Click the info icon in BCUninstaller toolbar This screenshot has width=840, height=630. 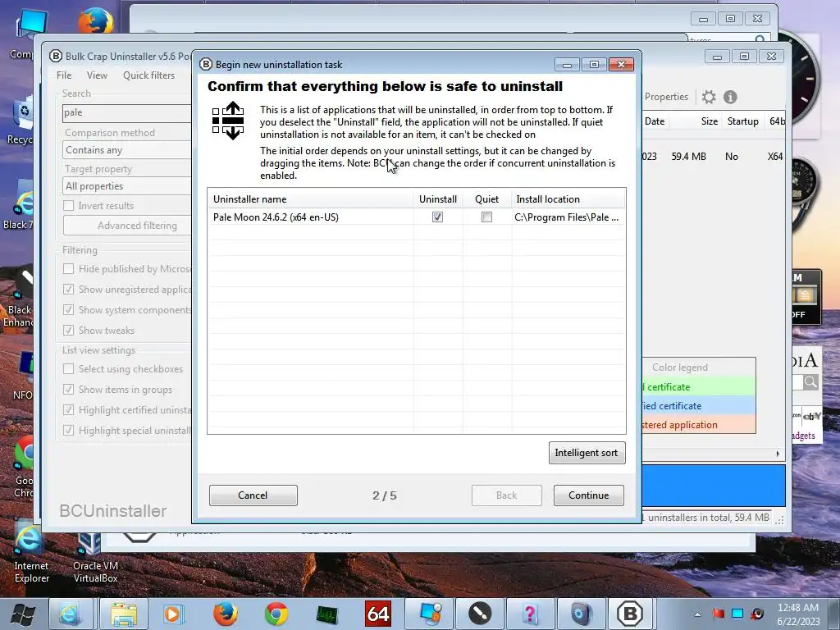730,97
